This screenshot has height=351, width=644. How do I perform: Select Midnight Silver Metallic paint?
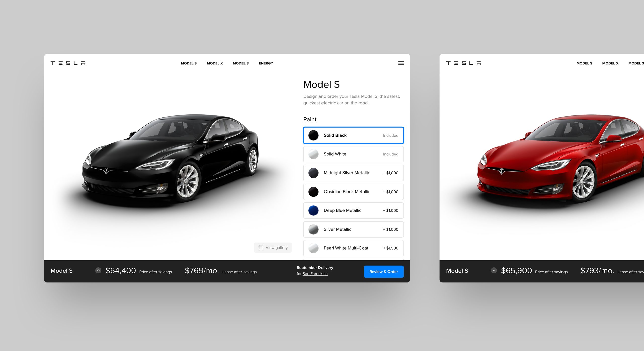[353, 172]
